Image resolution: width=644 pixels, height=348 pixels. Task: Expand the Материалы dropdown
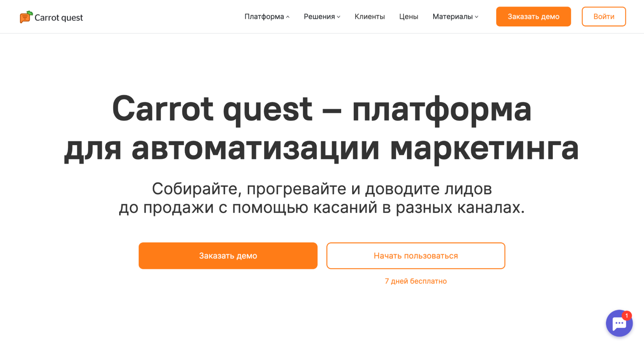tap(455, 16)
